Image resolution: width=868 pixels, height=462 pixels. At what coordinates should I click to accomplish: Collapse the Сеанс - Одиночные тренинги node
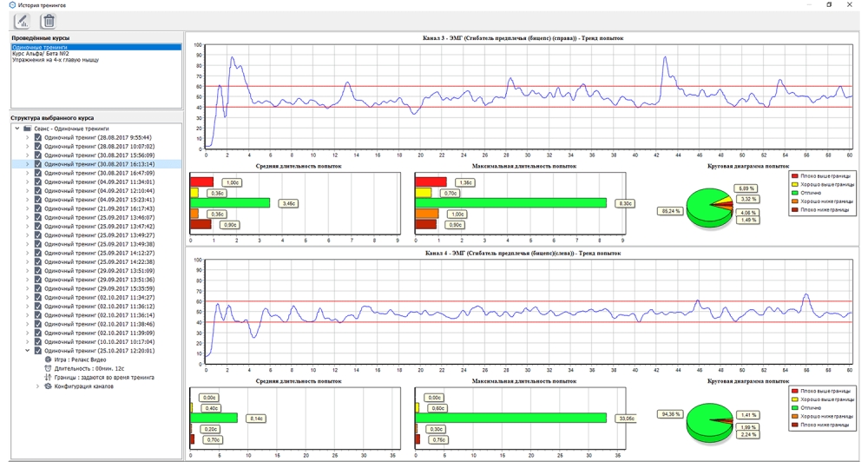point(16,129)
